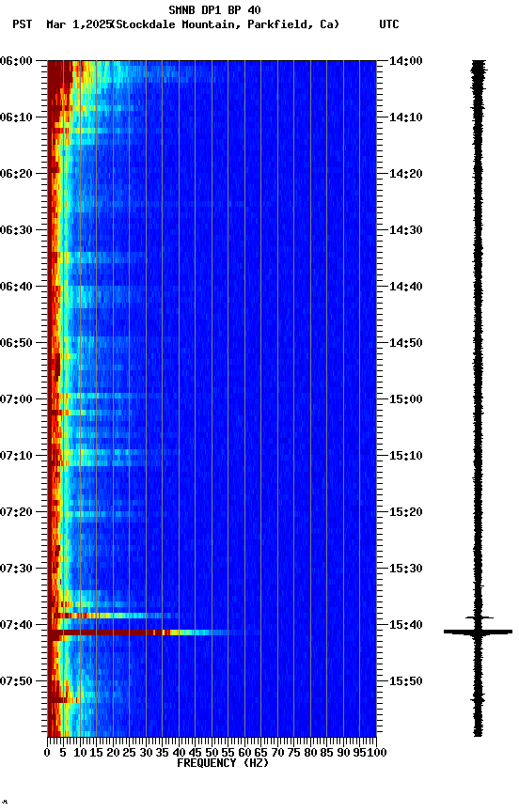Click the 14:30 UTC time label

pyautogui.click(x=406, y=230)
